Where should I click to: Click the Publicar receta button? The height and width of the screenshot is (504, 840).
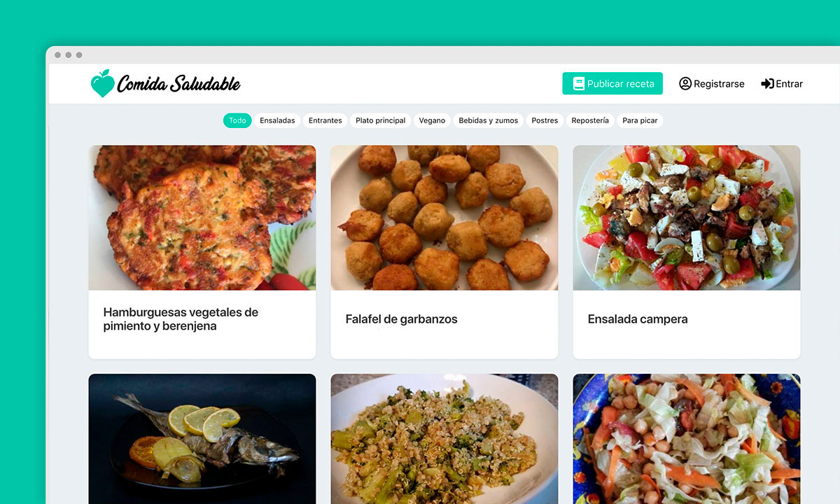(x=612, y=83)
